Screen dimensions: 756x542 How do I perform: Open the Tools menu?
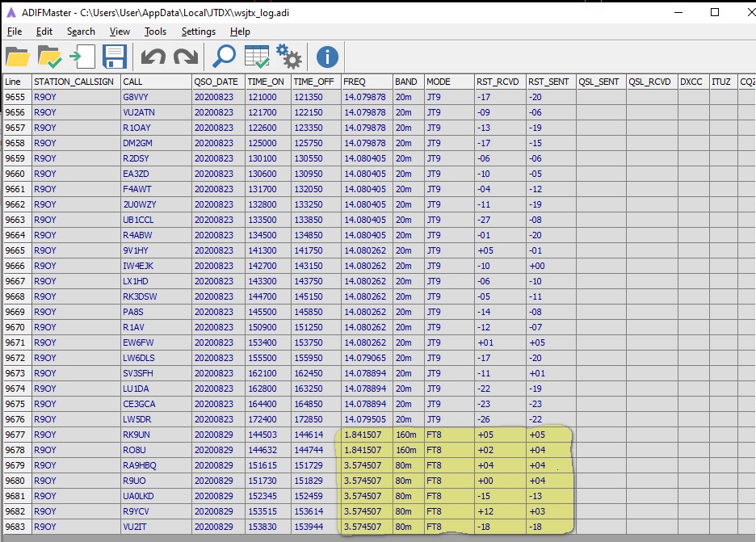155,32
